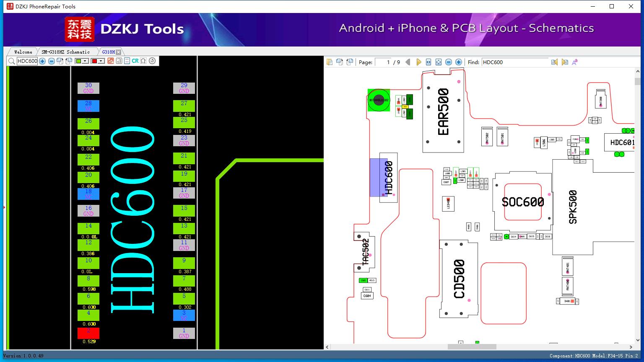Image resolution: width=644 pixels, height=362 pixels.
Task: Click the find-next icon right of the Find box
Action: [x=565, y=62]
